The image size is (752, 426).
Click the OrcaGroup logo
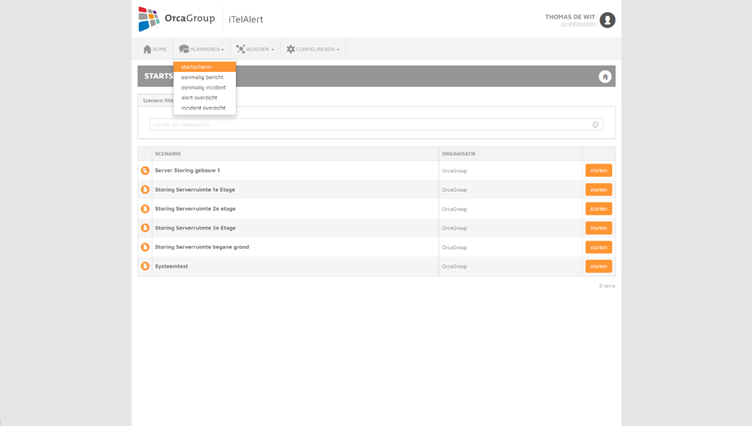(176, 19)
